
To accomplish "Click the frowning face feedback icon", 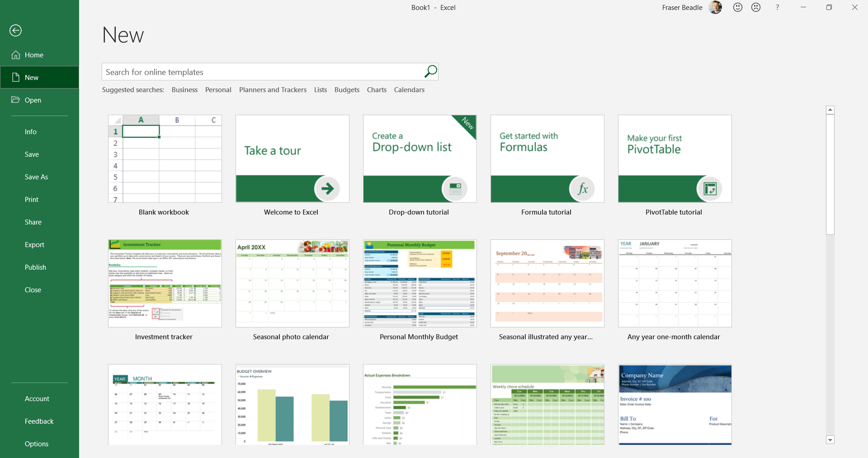I will click(756, 7).
